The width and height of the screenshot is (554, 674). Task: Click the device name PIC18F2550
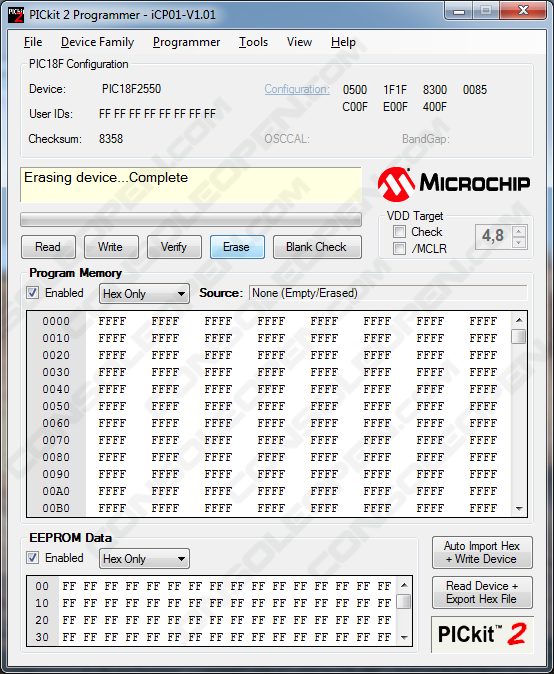tap(132, 89)
